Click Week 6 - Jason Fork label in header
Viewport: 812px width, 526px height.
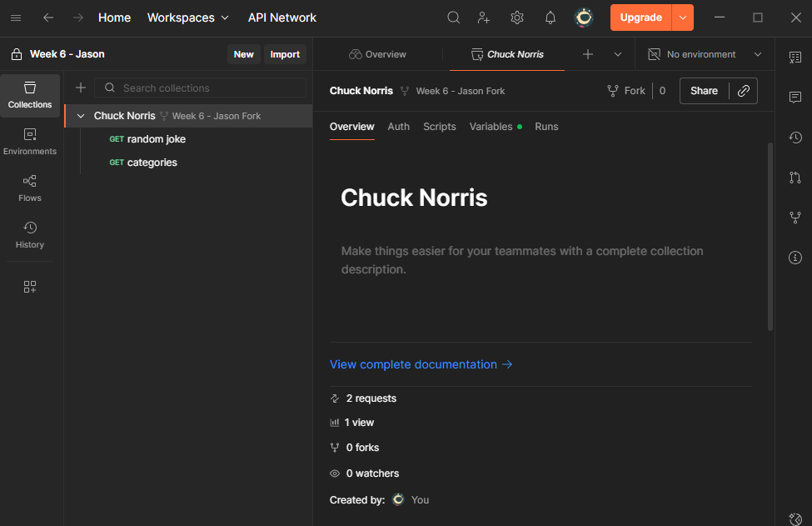click(461, 91)
